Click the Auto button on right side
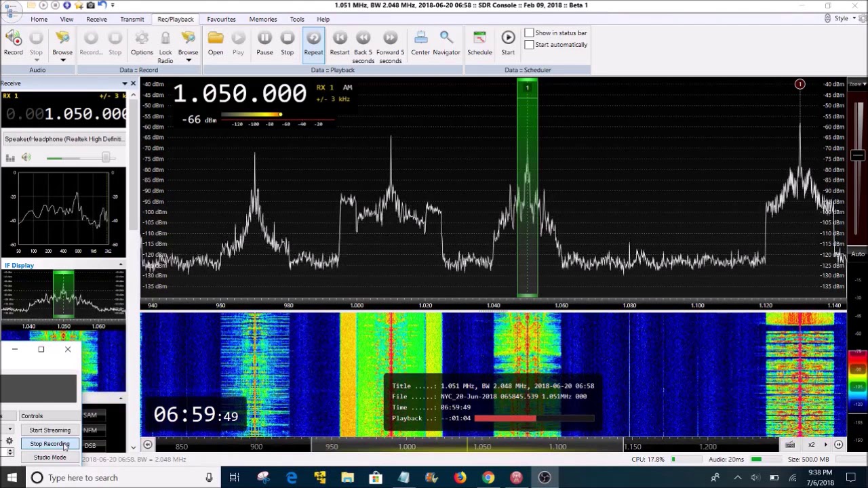868x488 pixels. click(858, 254)
